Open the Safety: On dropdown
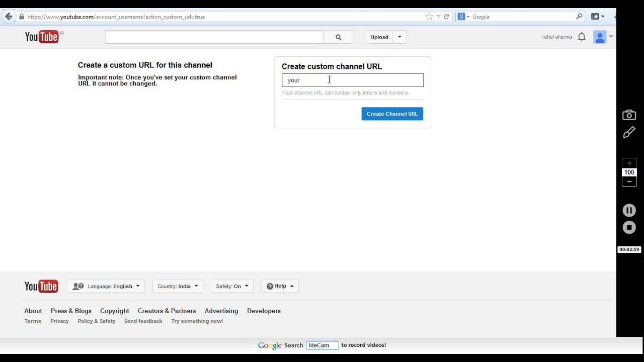The width and height of the screenshot is (644, 362). point(232,286)
